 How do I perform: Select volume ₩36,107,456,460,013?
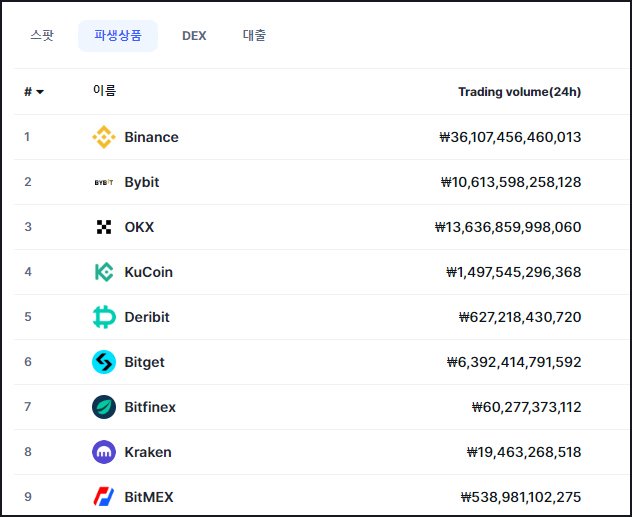(510, 137)
